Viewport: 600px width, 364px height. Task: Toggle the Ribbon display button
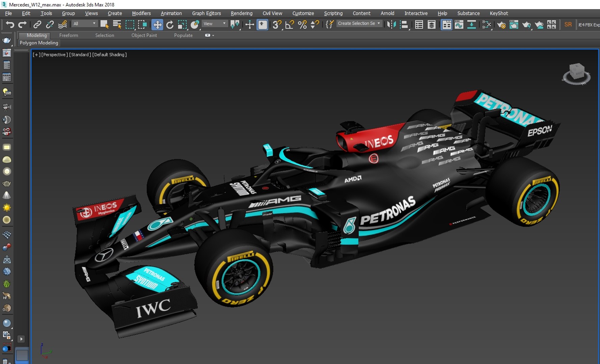pos(446,24)
